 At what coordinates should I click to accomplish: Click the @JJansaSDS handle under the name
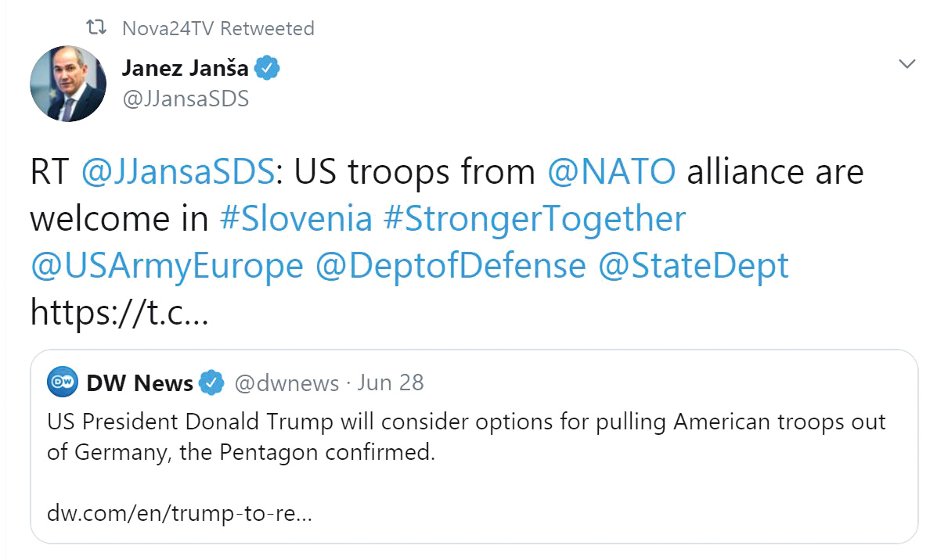coord(186,99)
